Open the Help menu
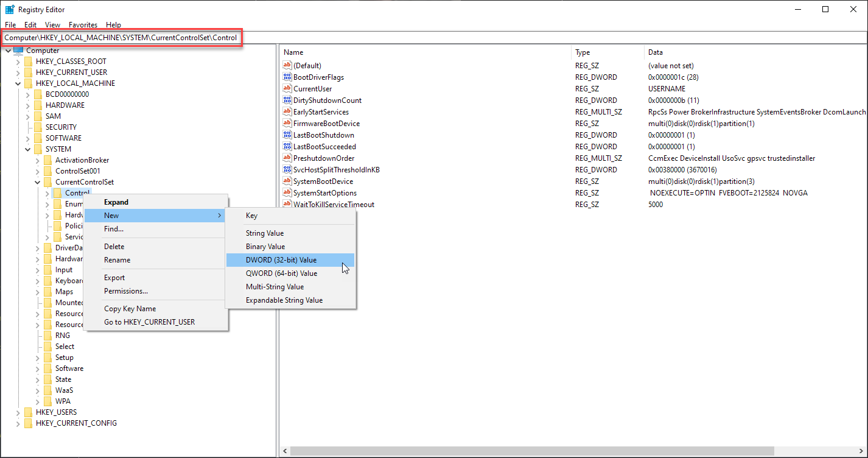 pos(113,25)
